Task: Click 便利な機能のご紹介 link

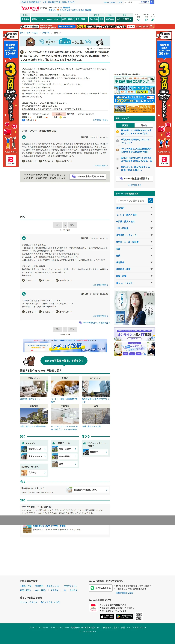Action: [x=124, y=593]
